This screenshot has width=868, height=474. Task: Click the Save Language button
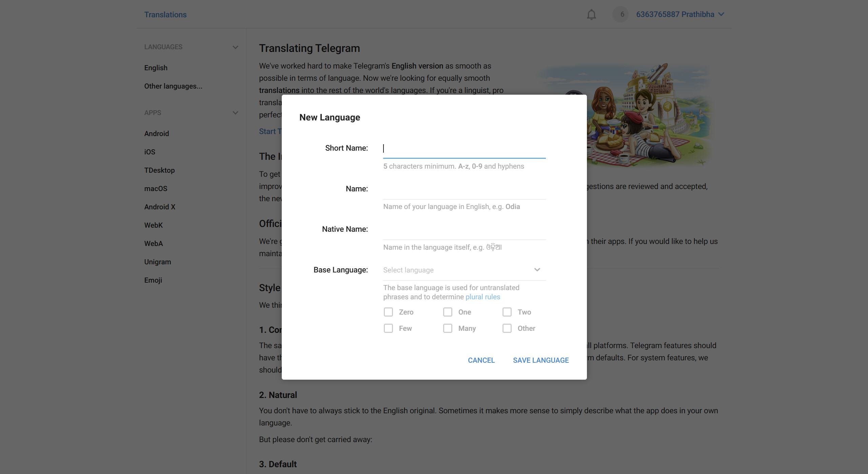coord(541,360)
